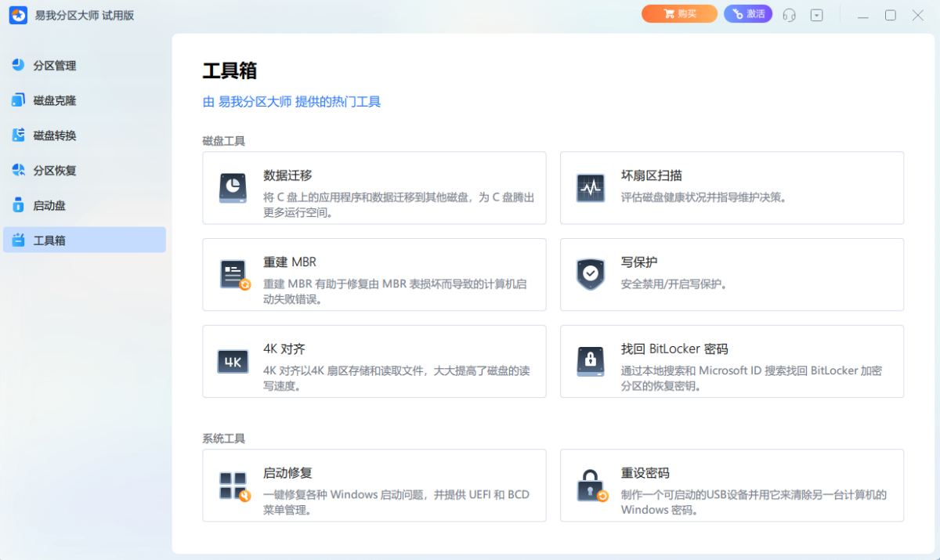The image size is (940, 560).
Task: Maximize the application window
Action: coord(891,15)
